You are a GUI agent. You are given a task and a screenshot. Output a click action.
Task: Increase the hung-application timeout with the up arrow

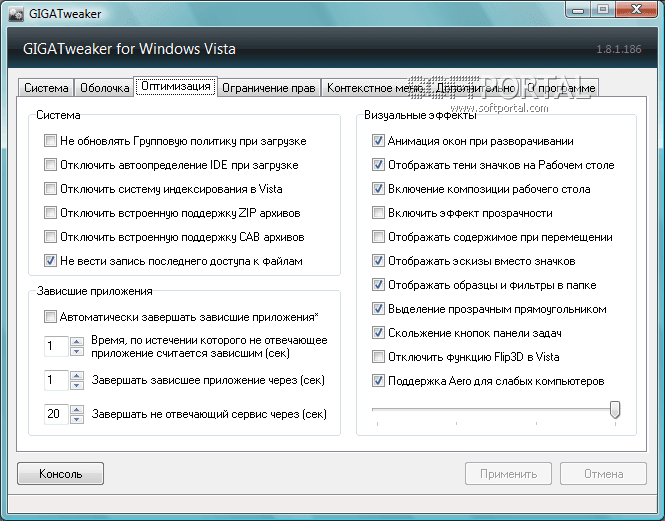pyautogui.click(x=77, y=342)
